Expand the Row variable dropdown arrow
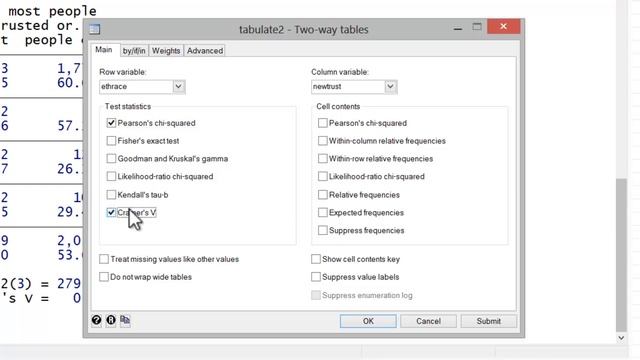The image size is (640, 360). tap(178, 87)
